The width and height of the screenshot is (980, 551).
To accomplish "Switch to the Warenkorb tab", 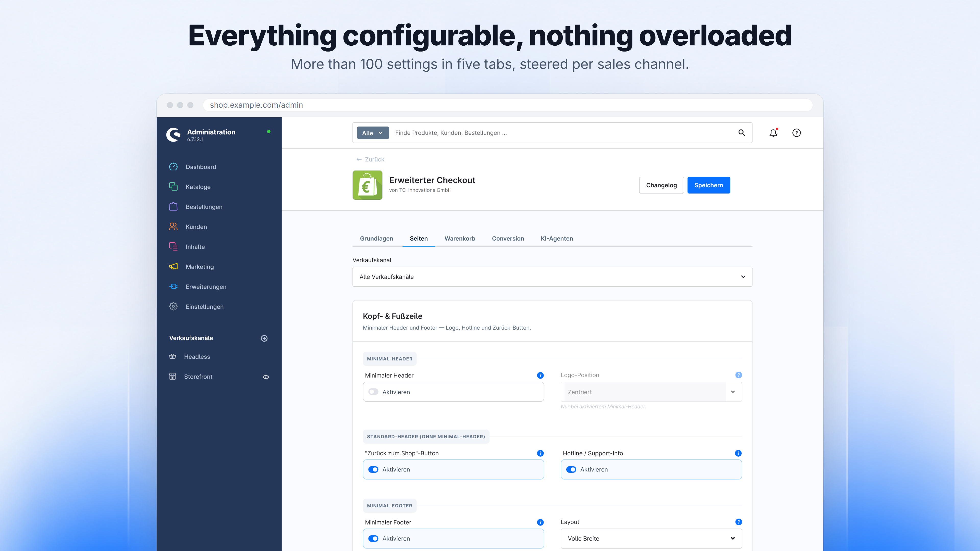I will (460, 239).
